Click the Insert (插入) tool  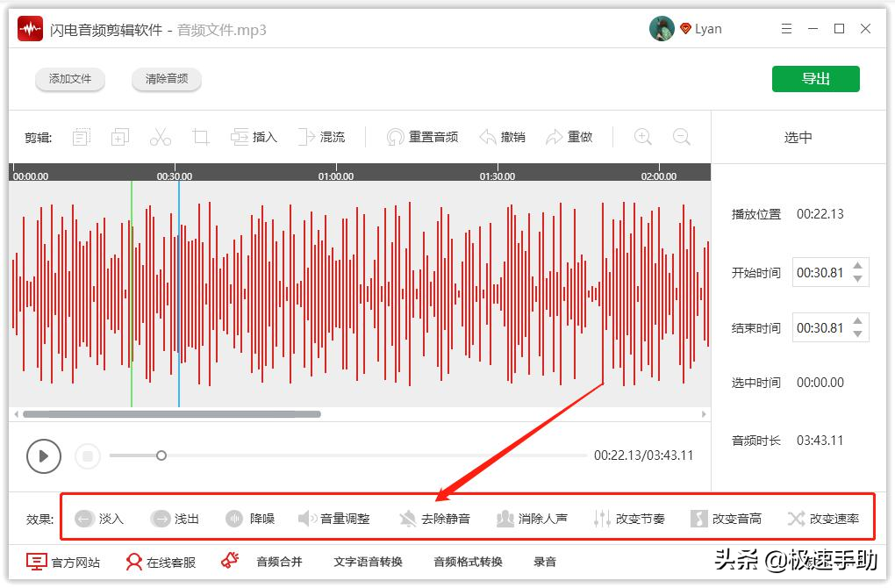[254, 136]
